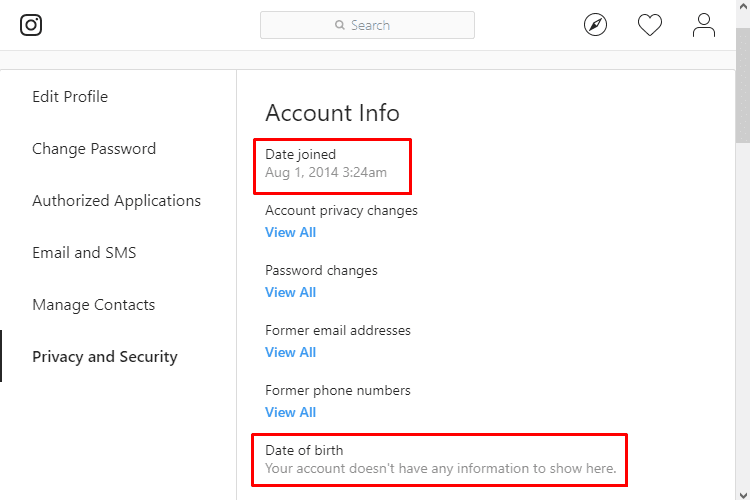
Task: Open the Activity heart icon
Action: coord(650,25)
